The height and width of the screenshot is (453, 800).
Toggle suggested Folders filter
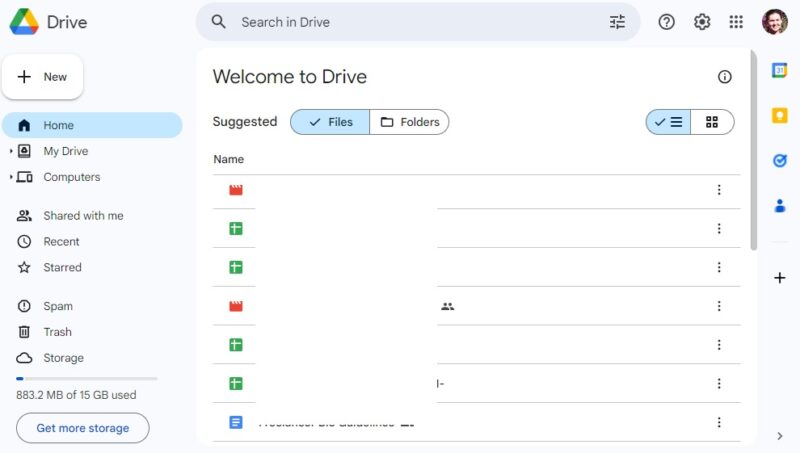point(409,122)
